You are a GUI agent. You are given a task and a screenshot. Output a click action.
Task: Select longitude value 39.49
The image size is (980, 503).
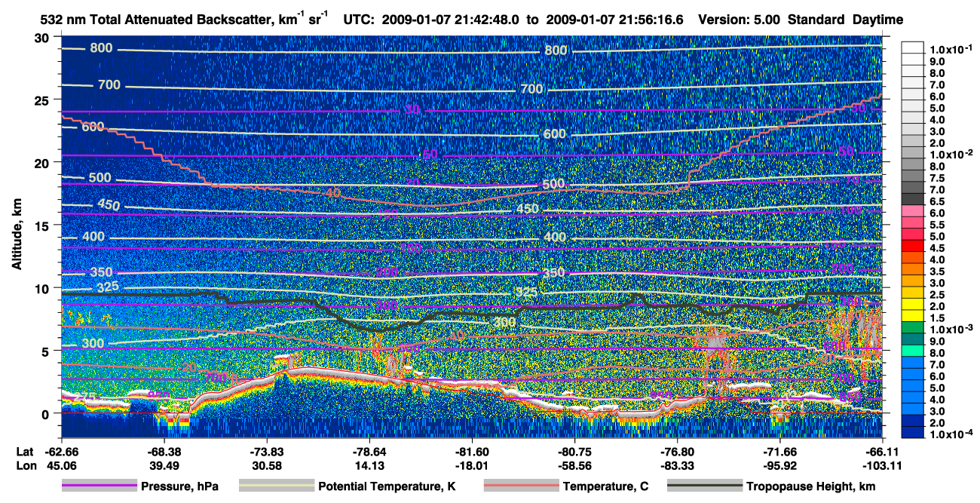point(164,465)
